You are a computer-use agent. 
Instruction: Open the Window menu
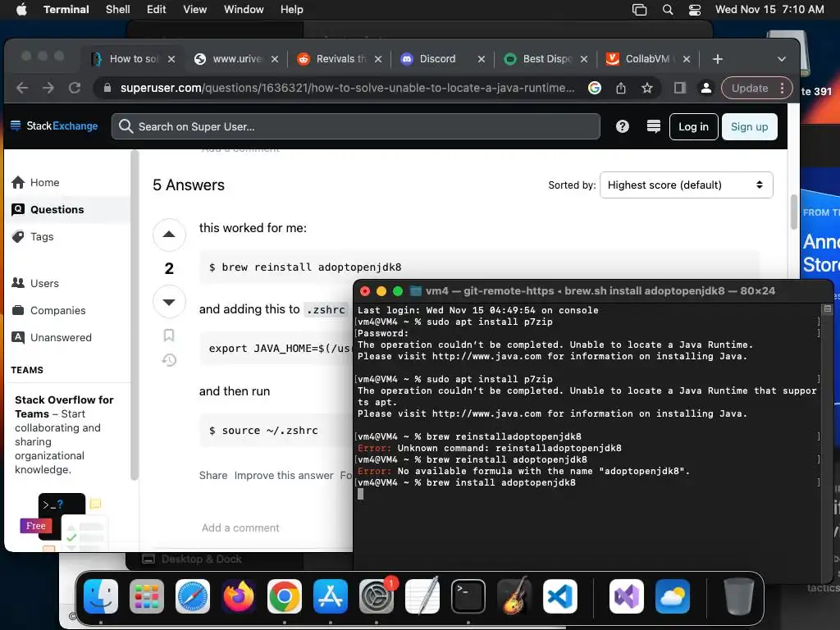pos(243,10)
